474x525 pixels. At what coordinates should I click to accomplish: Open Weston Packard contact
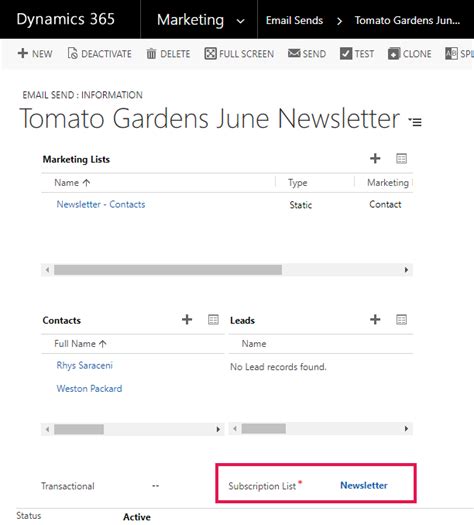coord(89,388)
